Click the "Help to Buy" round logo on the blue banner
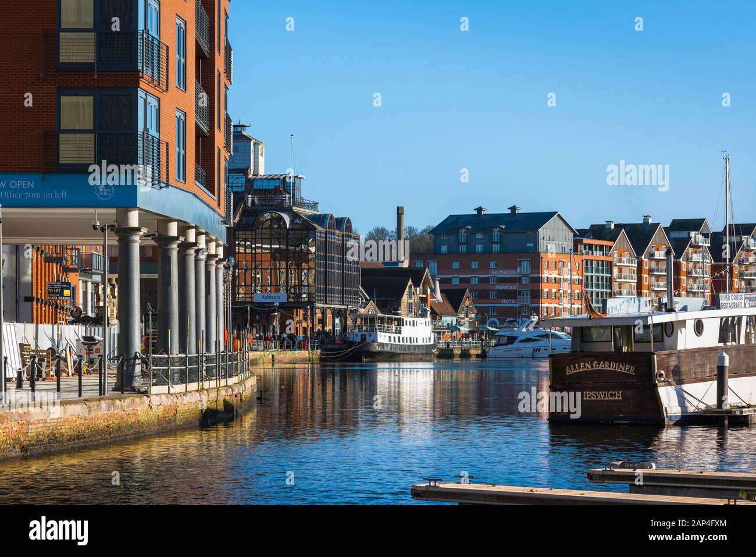Image resolution: width=756 pixels, height=557 pixels. pos(105,190)
